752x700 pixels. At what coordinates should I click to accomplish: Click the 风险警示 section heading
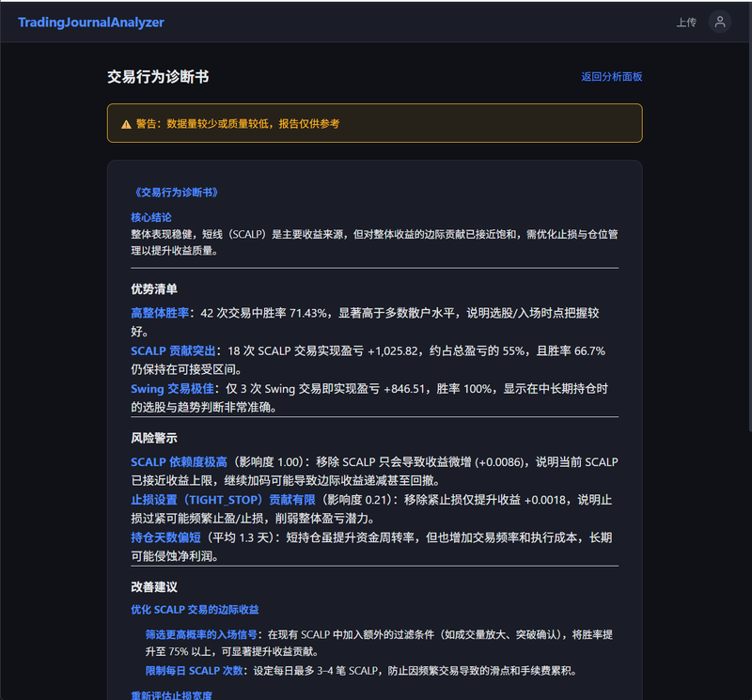[154, 438]
